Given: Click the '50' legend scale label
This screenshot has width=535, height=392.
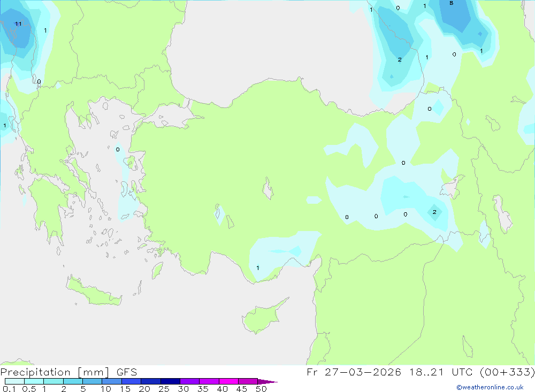Looking at the screenshot, I should pyautogui.click(x=261, y=389).
